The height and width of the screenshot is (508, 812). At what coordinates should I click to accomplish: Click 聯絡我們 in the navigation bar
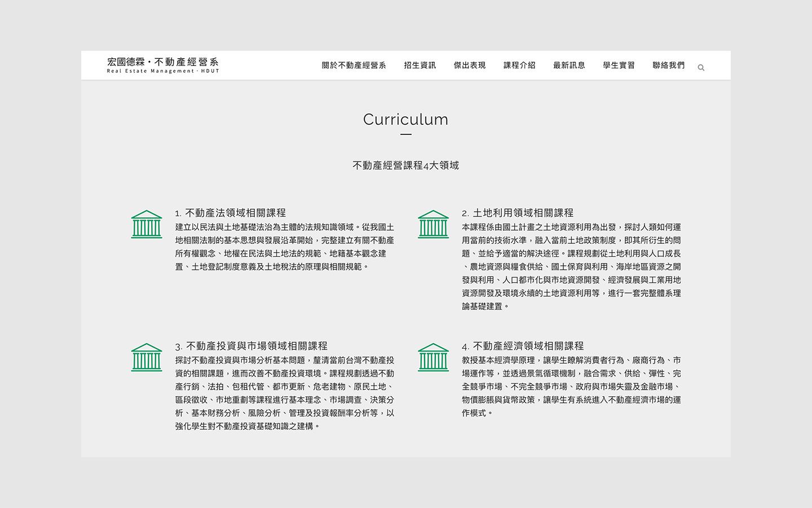pos(668,65)
